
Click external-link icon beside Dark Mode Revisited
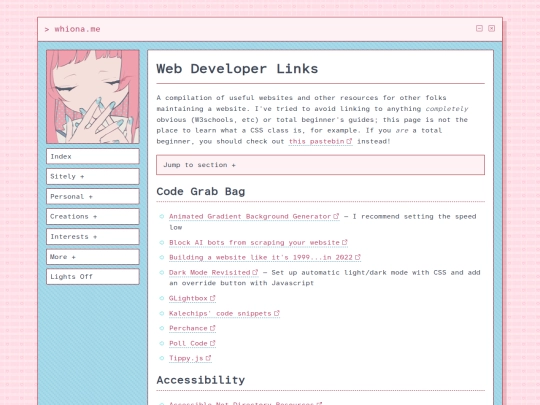point(255,272)
